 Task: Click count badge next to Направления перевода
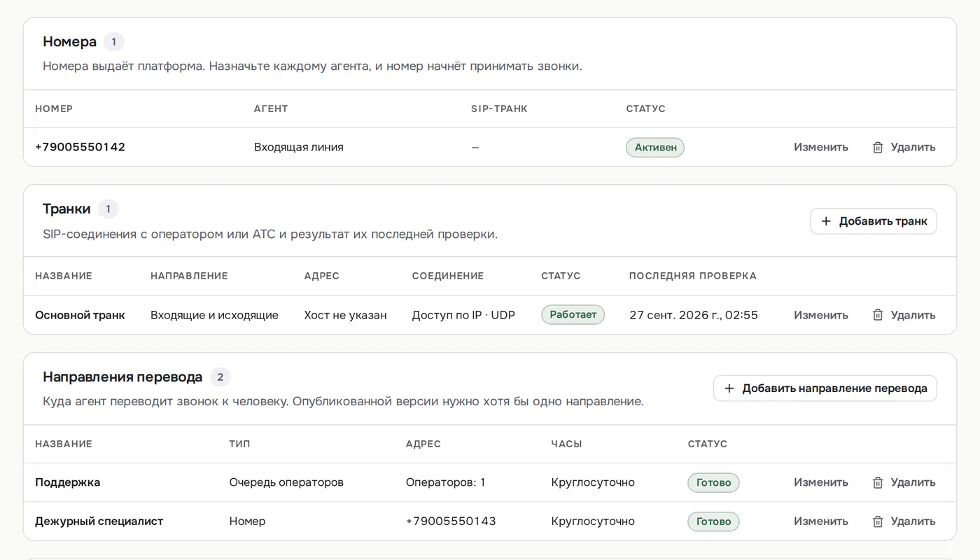click(220, 377)
